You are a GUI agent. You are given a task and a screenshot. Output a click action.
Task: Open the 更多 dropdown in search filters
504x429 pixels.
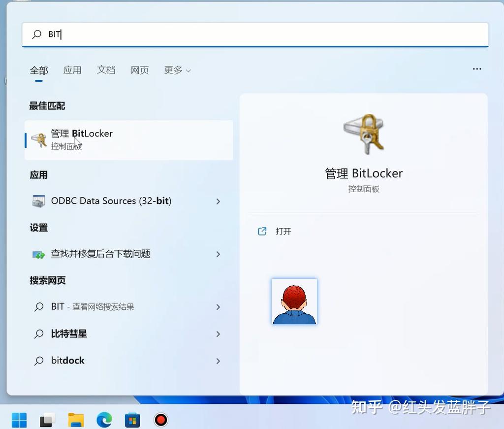point(177,70)
